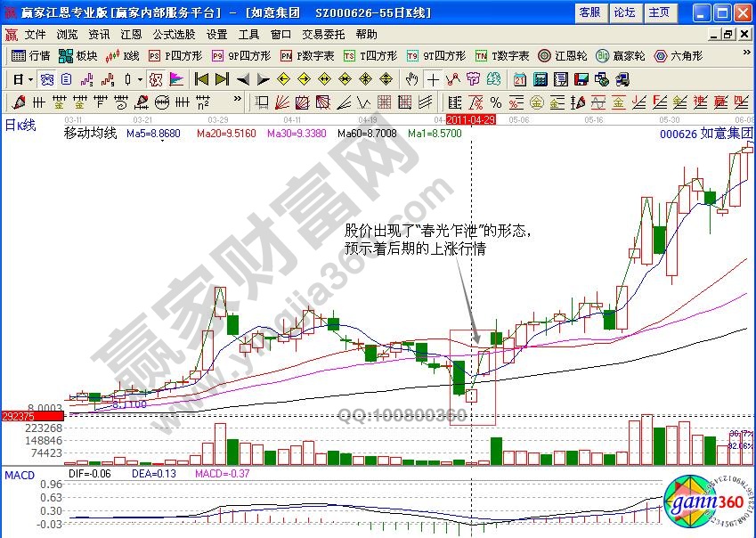Open the 六角形 hexagon chart tool
Viewport: 756px width, 538px height.
point(678,55)
